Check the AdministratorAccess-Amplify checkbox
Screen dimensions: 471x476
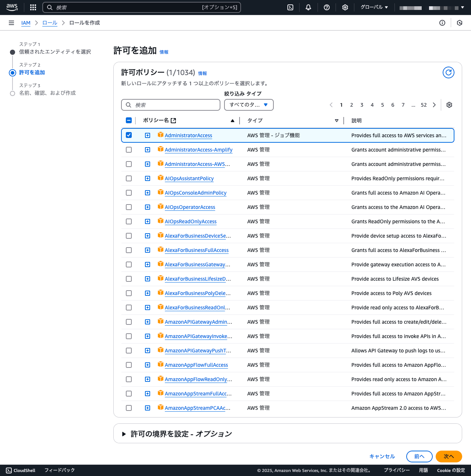click(129, 150)
